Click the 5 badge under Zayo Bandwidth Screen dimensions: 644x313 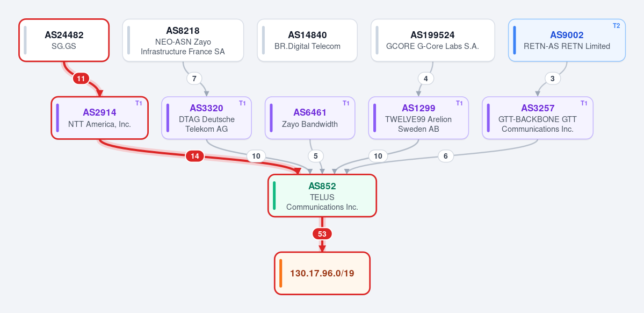[x=316, y=156]
